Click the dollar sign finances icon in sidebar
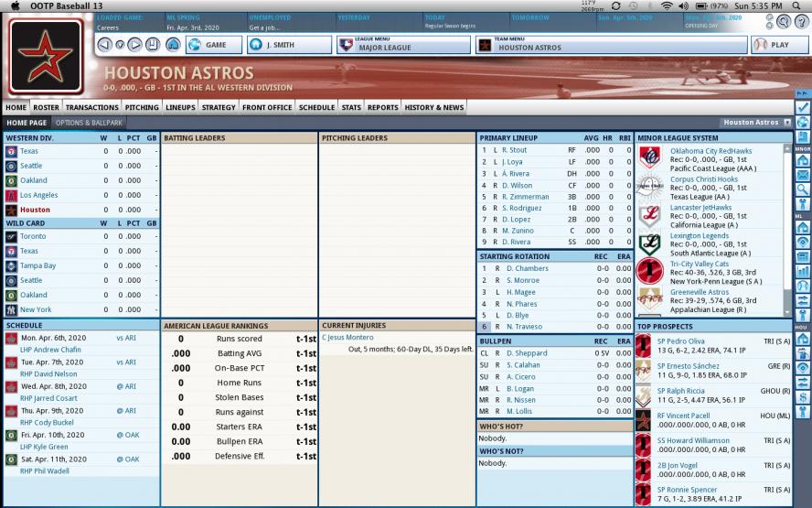Viewport: 812px width, 508px height. pyautogui.click(x=803, y=397)
